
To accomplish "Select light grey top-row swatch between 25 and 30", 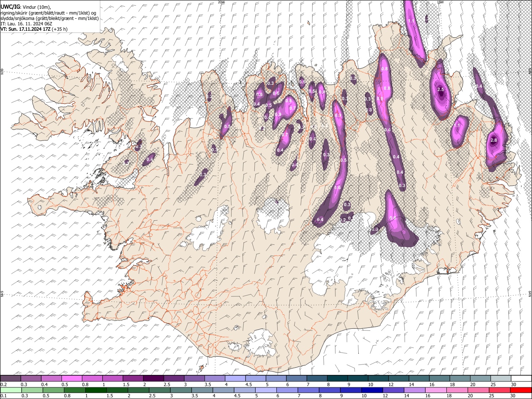I will coord(500,378).
